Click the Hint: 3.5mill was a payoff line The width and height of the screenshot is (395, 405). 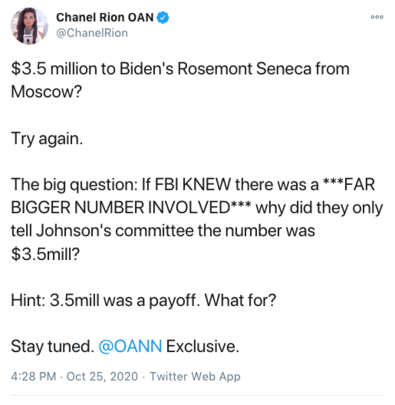coord(144,300)
